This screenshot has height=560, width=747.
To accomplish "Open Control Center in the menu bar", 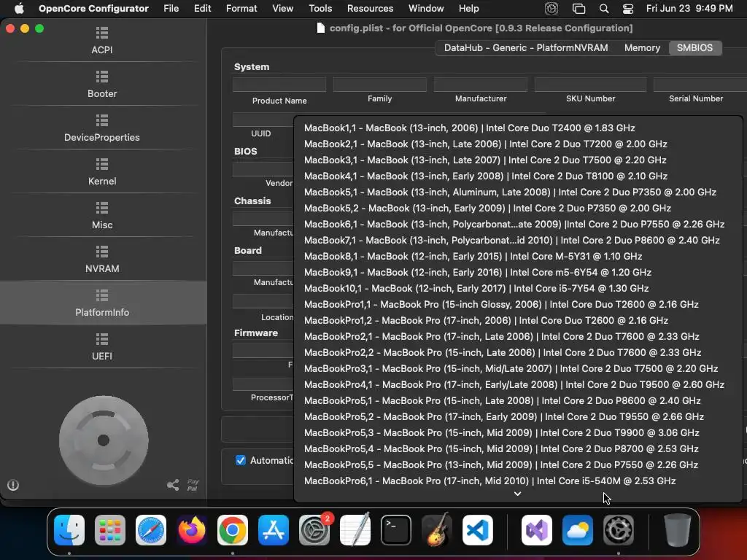I will pyautogui.click(x=628, y=9).
